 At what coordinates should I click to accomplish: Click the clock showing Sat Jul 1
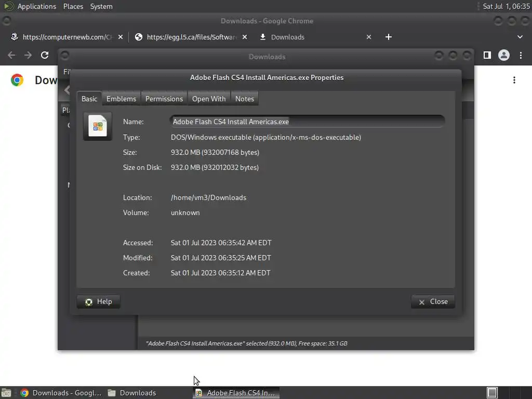(506, 6)
